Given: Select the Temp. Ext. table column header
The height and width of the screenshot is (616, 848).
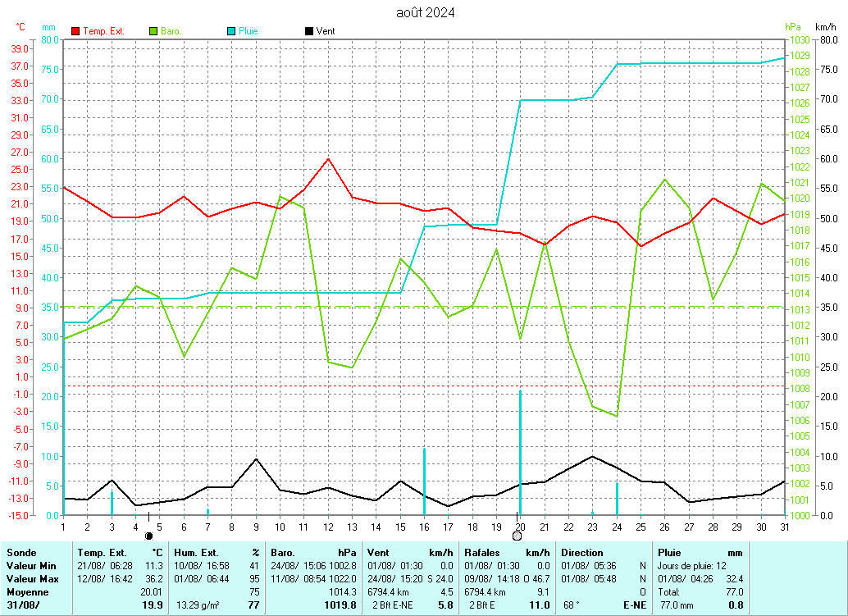Looking at the screenshot, I should pos(102,553).
